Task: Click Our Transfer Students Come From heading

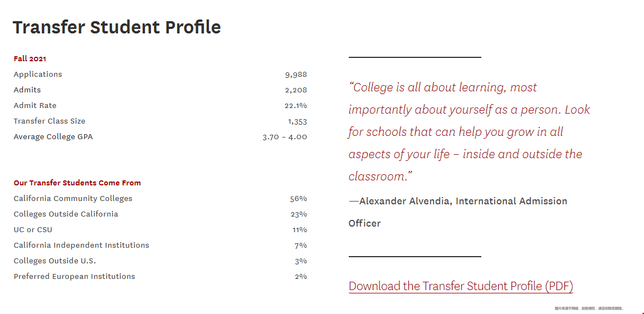Action: 77,183
